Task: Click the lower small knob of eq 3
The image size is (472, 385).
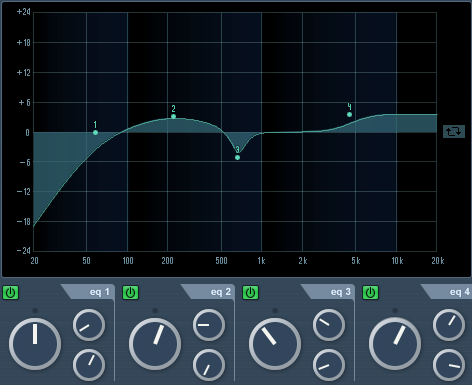Action: pyautogui.click(x=329, y=365)
